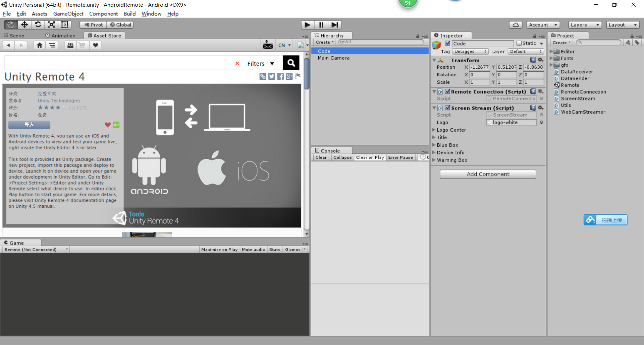Disable Remote Connection script checkbox
This screenshot has height=345, width=644.
pos(447,91)
